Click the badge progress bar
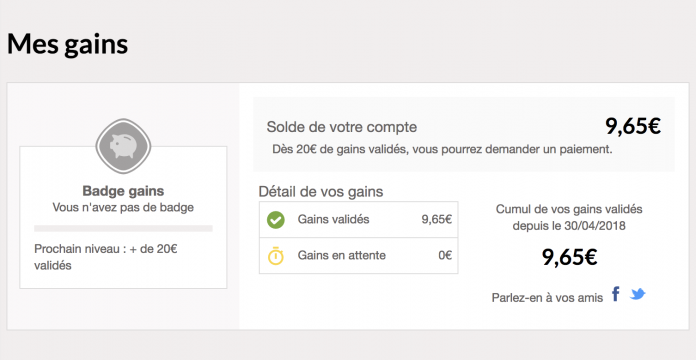Viewport: 696px width, 360px height. (x=123, y=228)
